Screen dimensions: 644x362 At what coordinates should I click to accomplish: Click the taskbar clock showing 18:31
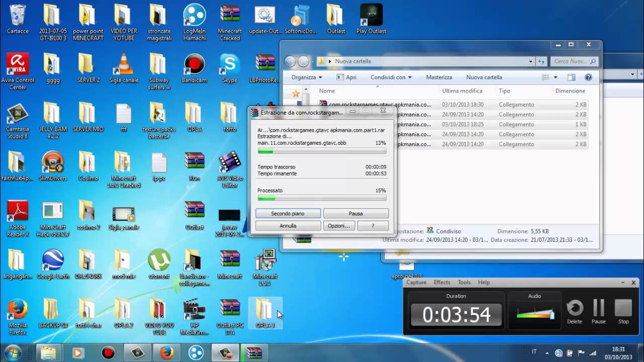click(x=618, y=352)
